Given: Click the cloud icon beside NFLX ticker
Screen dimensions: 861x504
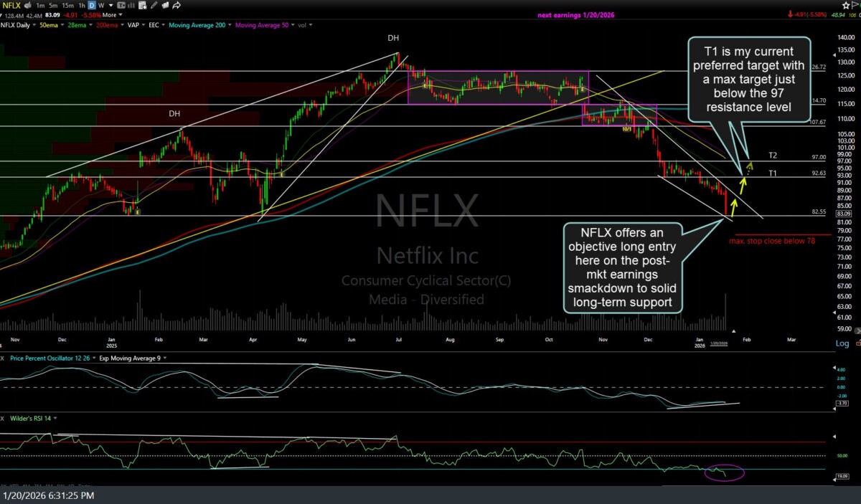Looking at the screenshot, I should 27,6.
